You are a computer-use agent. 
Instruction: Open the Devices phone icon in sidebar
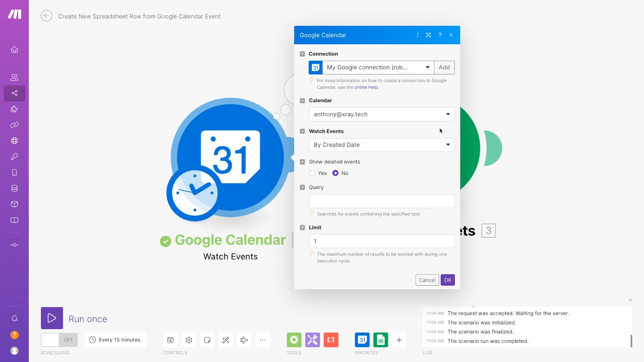click(14, 173)
